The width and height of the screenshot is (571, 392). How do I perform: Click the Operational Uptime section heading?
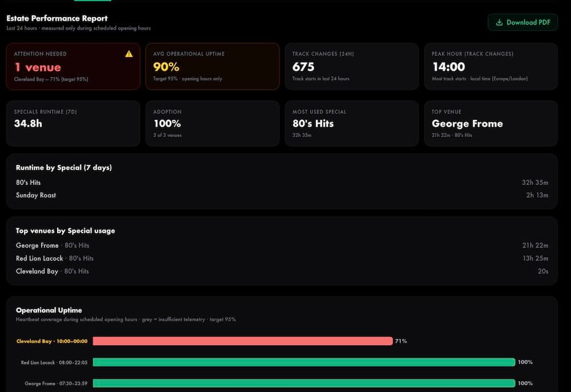tap(49, 310)
